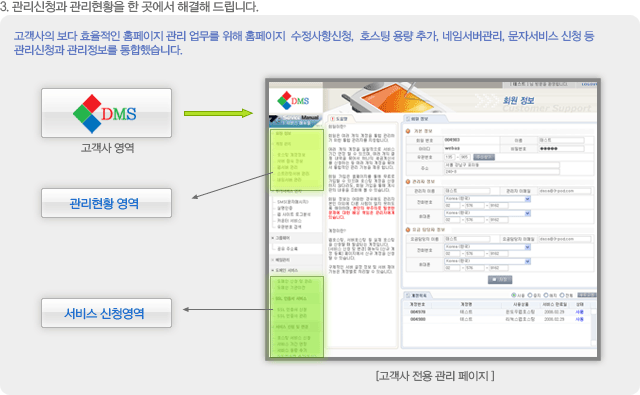Click the green arrow pointing to the screenshot

click(218, 113)
